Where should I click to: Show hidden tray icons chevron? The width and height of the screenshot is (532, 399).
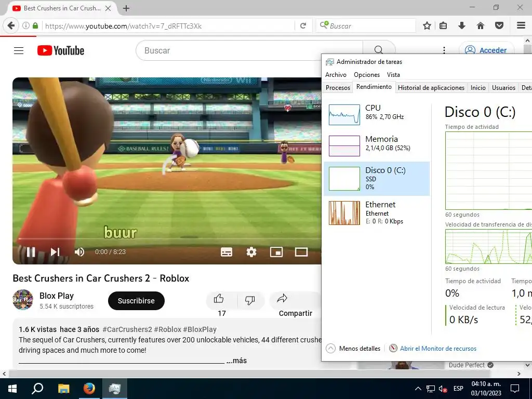418,389
